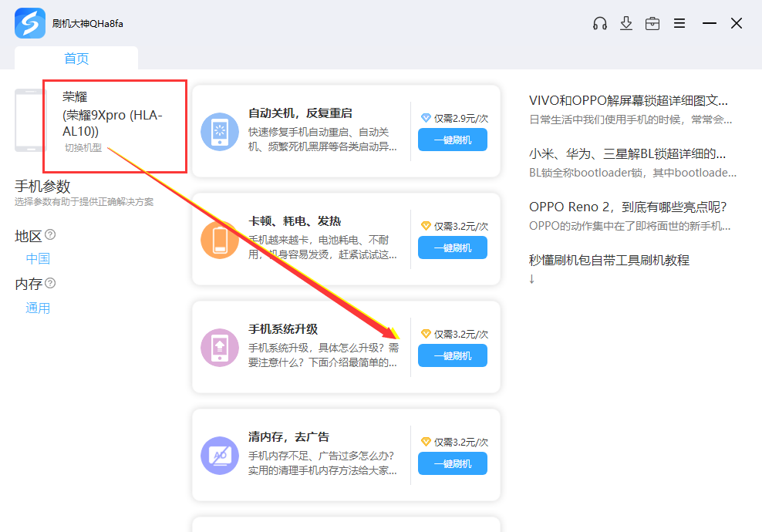Click the orange phone icon for 卡顿、耗电、发热

point(220,240)
